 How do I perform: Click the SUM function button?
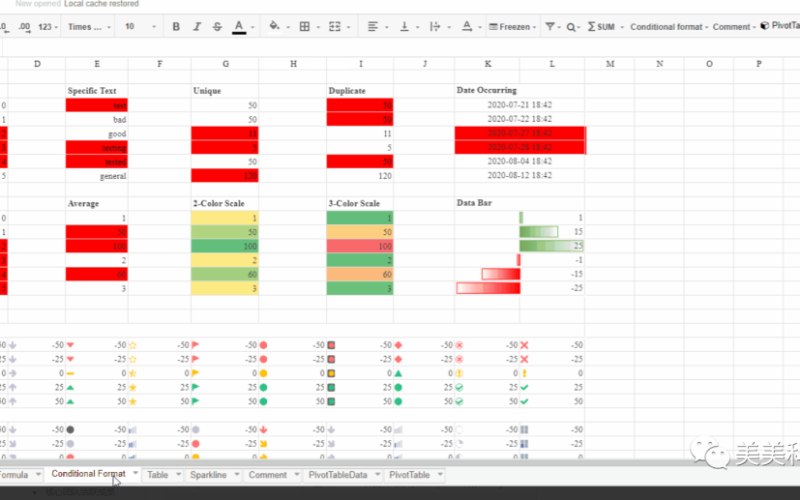[601, 27]
